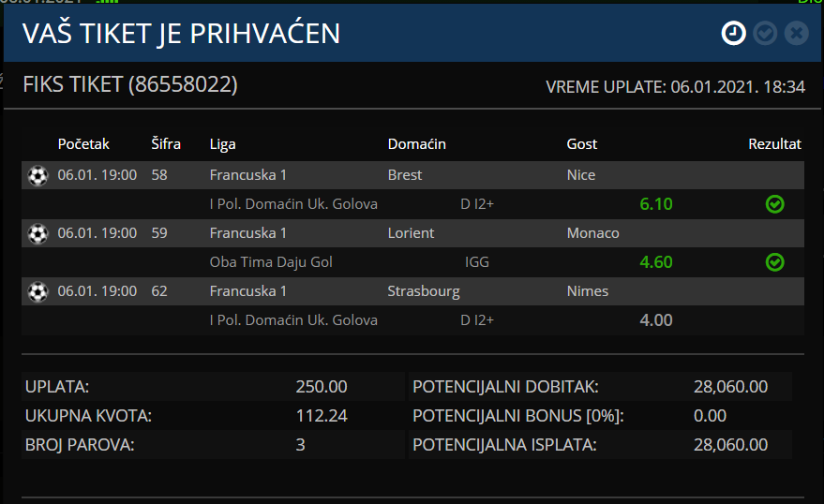Click Francuska 1 league in Strasbourg row
Screen dimensions: 824x504
point(248,290)
